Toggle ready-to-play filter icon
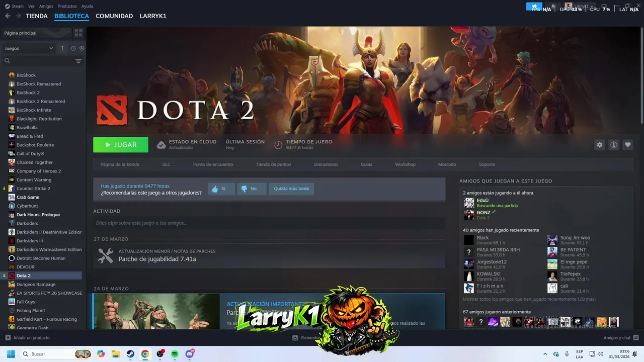Viewport: 644px width, 362px height. coord(82,48)
